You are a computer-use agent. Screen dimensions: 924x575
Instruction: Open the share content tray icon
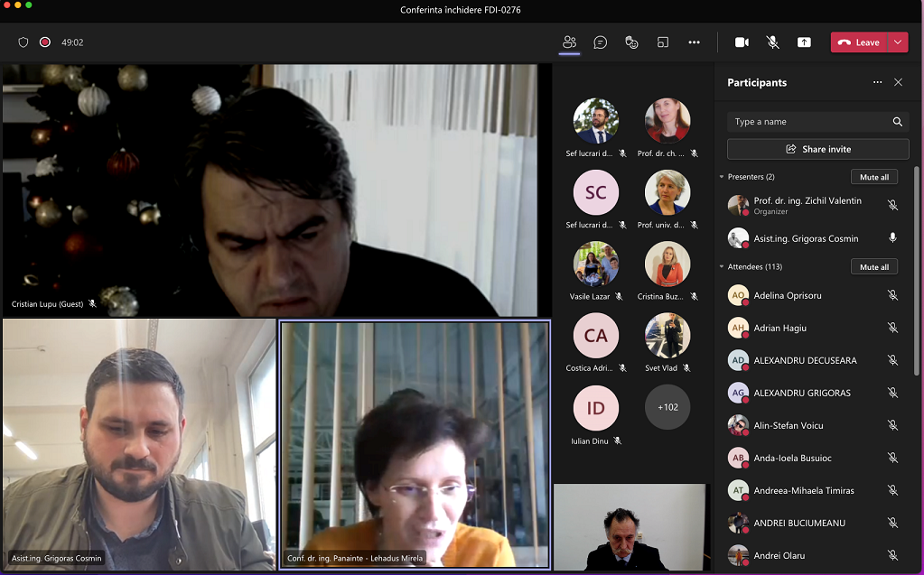point(804,42)
